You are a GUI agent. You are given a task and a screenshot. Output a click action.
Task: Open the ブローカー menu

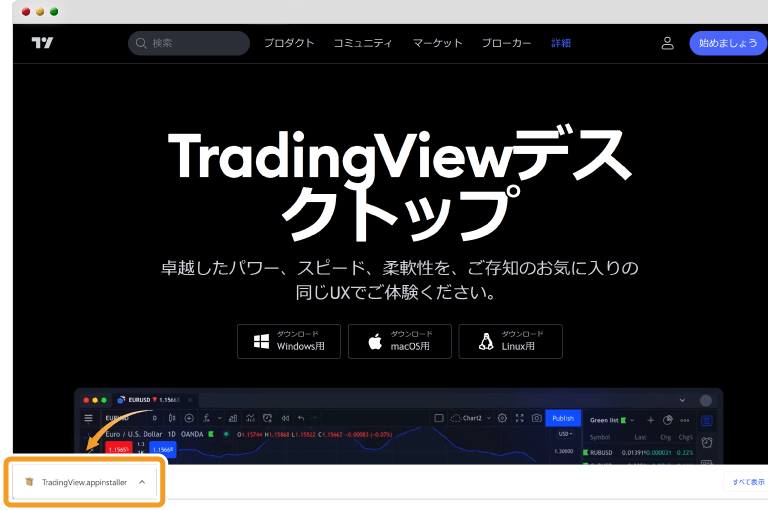click(506, 43)
